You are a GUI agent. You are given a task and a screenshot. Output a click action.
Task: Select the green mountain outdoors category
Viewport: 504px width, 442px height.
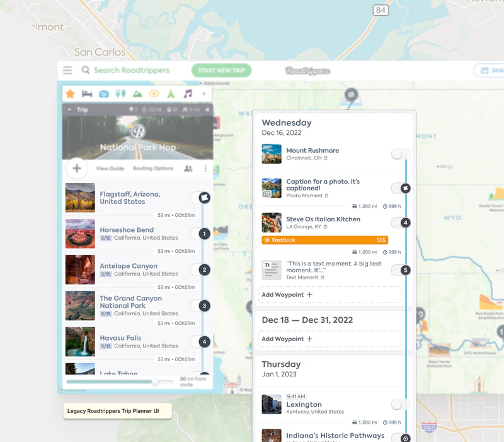(x=137, y=94)
